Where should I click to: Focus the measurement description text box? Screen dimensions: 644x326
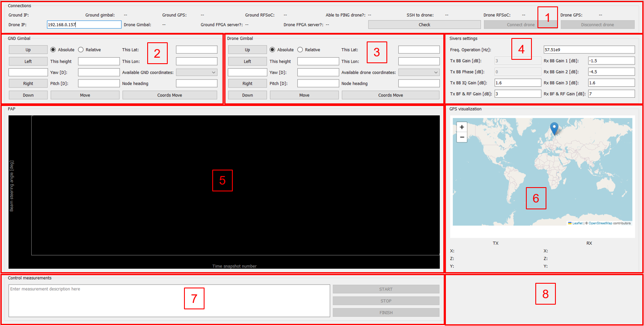pyautogui.click(x=169, y=301)
